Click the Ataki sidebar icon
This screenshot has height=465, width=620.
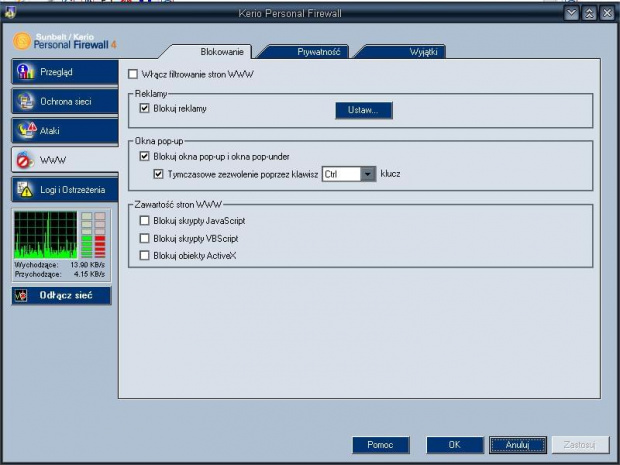pyautogui.click(x=26, y=130)
